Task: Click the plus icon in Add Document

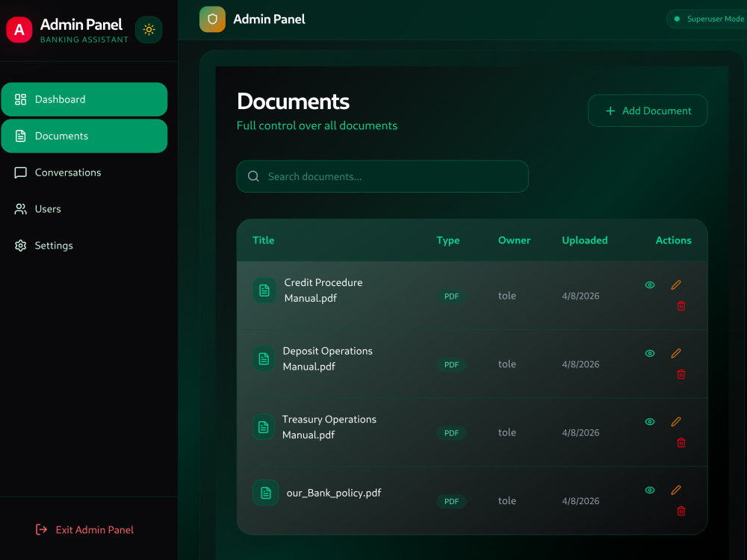Action: click(610, 111)
